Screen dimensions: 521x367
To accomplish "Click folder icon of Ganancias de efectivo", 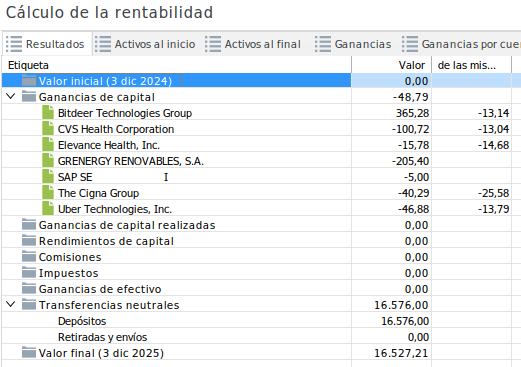I will click(29, 288).
